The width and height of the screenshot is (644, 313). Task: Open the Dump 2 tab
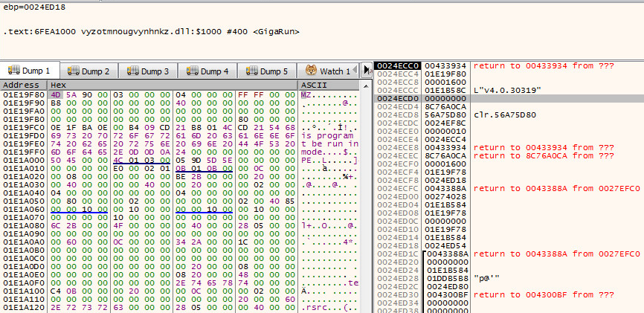point(88,71)
